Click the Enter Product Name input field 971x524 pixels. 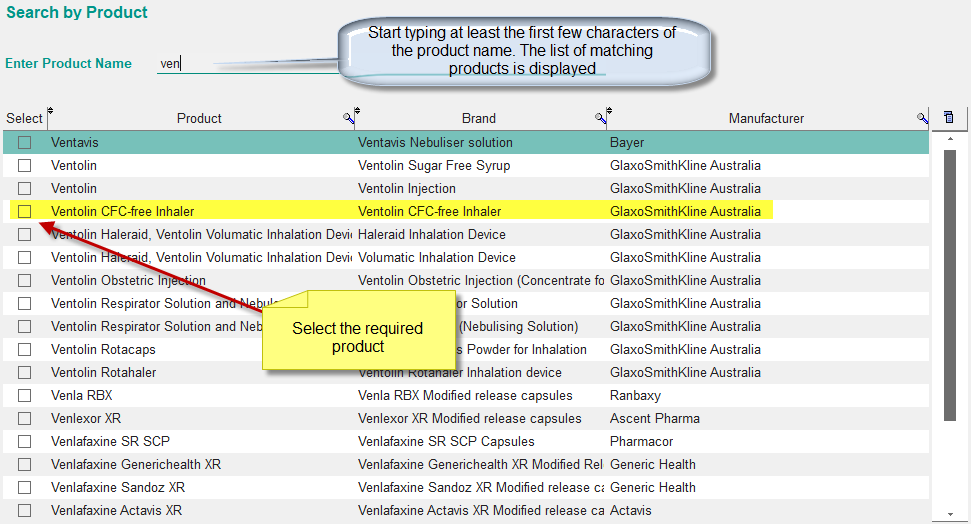point(248,63)
